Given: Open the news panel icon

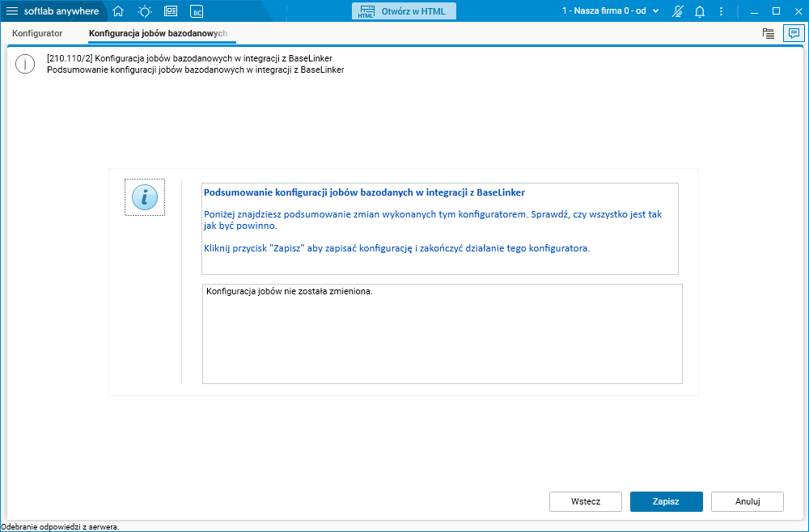Looking at the screenshot, I should [x=170, y=11].
